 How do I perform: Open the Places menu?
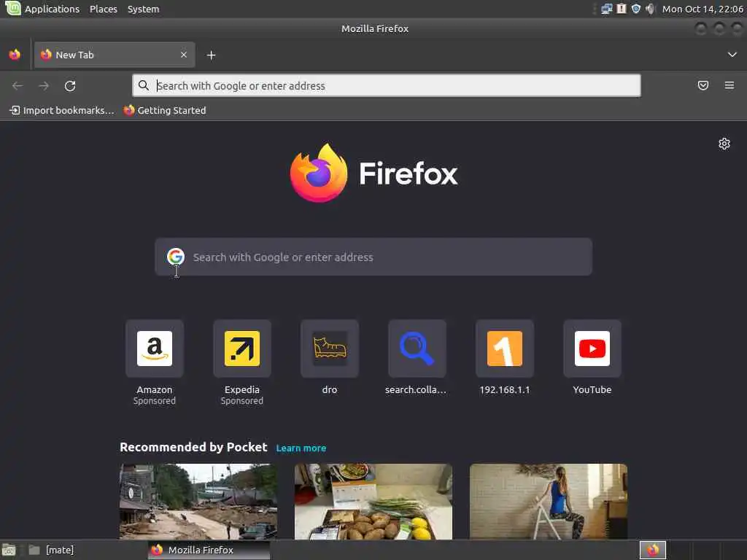pyautogui.click(x=104, y=9)
